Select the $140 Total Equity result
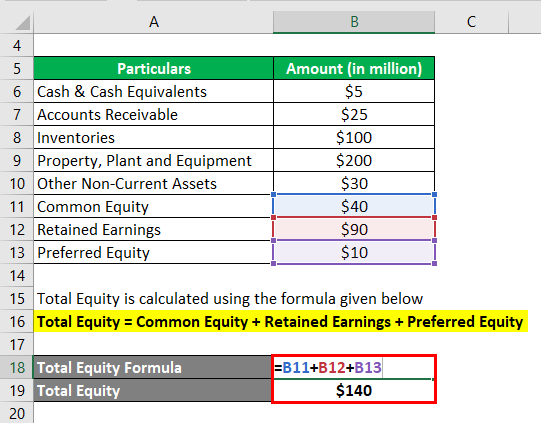 [354, 391]
